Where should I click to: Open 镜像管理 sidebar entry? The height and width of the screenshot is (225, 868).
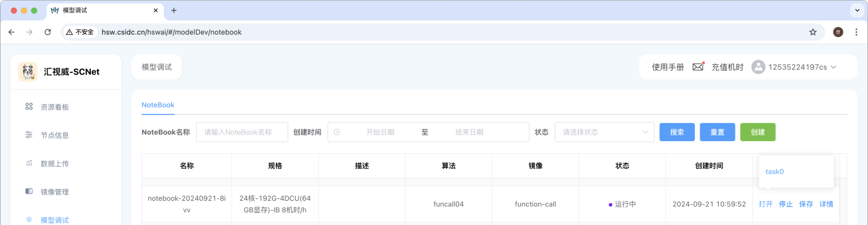(55, 192)
